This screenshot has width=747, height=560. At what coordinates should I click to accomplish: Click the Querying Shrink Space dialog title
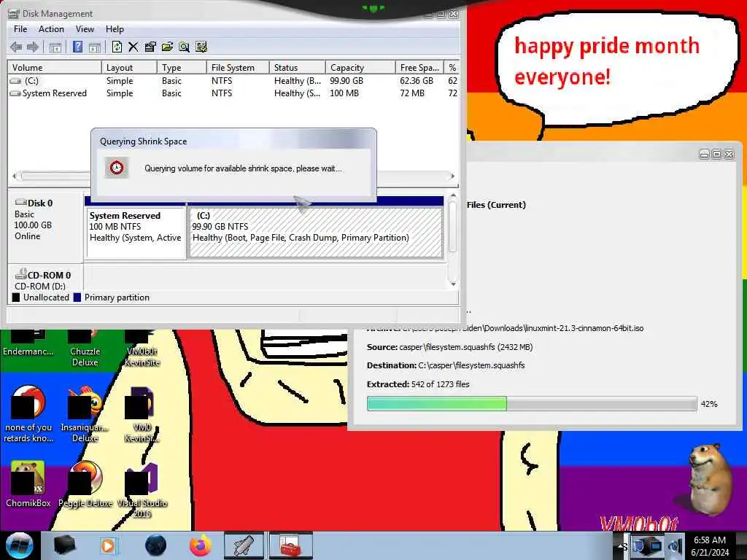tap(143, 141)
